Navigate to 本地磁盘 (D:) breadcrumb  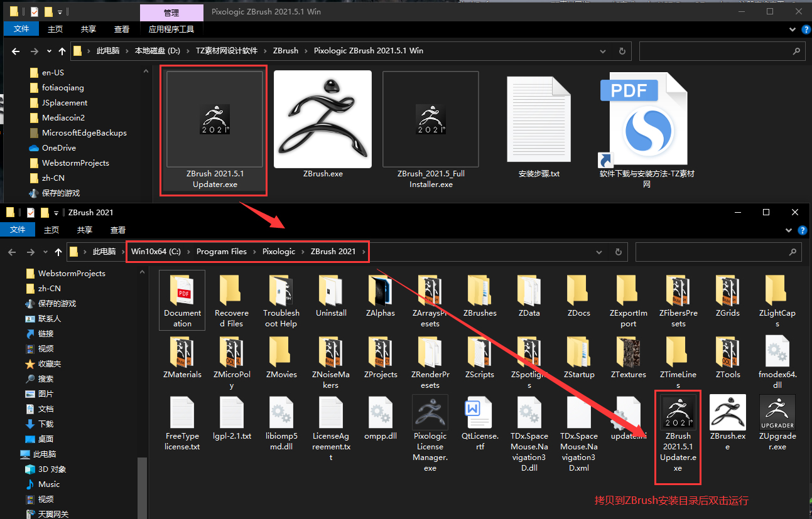pyautogui.click(x=156, y=51)
